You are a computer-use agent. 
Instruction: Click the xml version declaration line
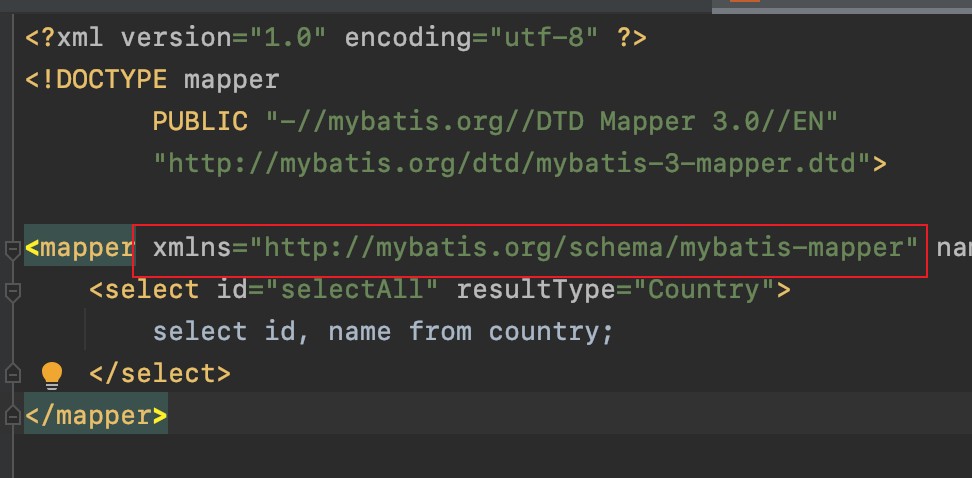336,38
